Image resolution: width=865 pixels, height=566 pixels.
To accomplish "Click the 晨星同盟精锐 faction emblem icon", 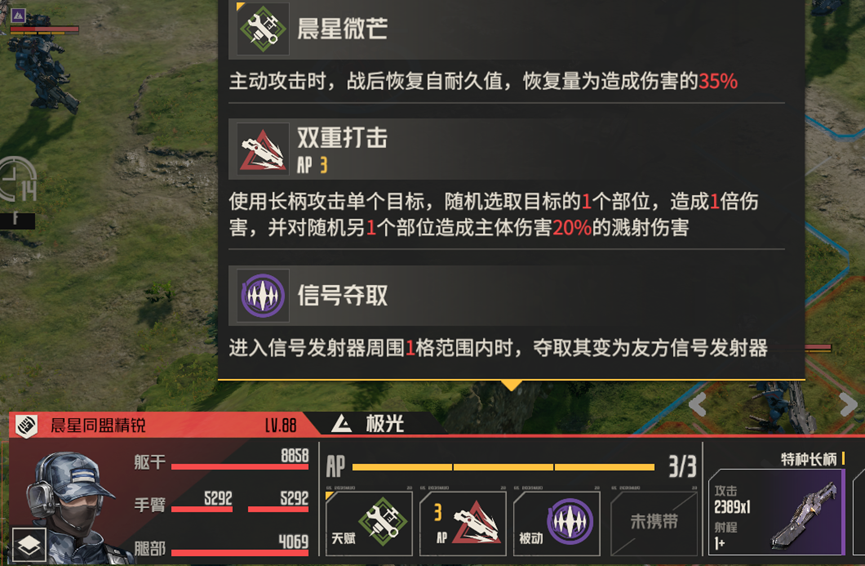I will coord(26,425).
